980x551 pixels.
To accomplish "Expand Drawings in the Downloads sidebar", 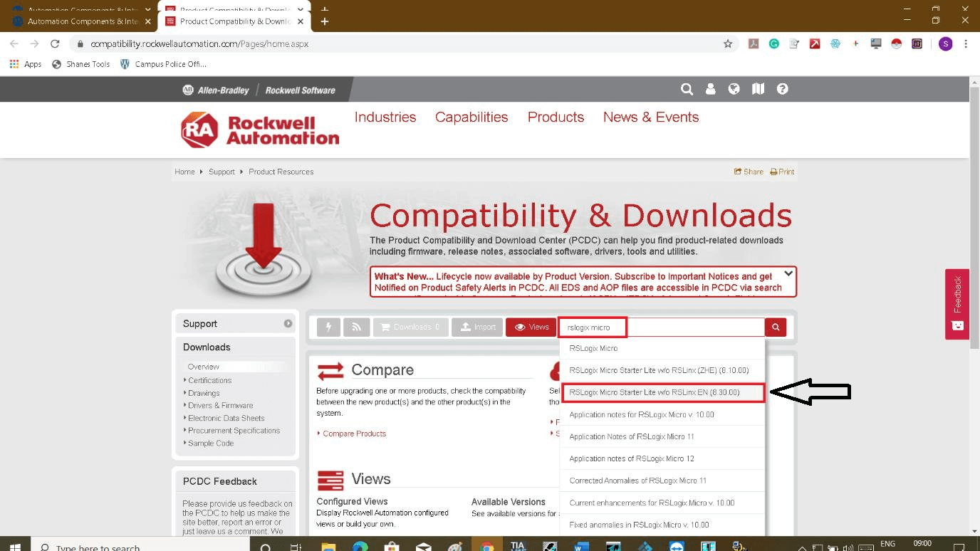I will 204,393.
